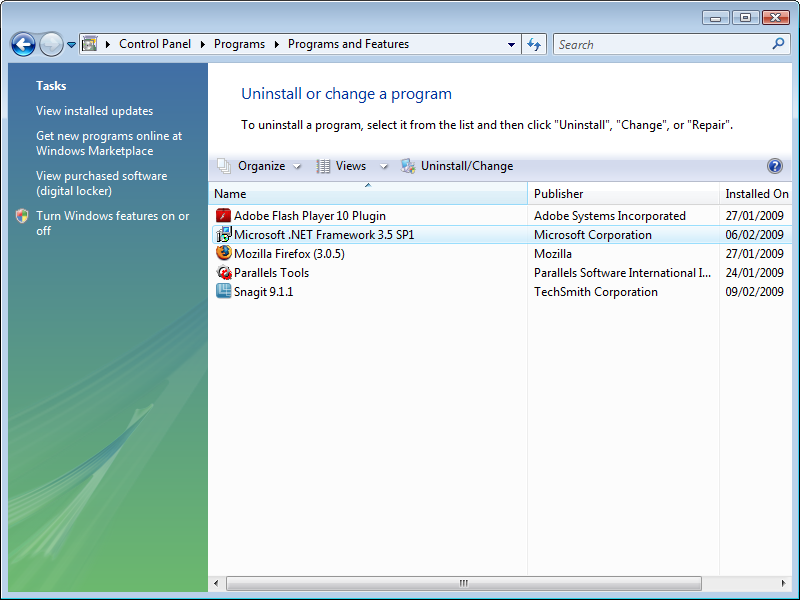Expand root arrow before Control Panel breadcrumb
The height and width of the screenshot is (600, 800).
108,44
